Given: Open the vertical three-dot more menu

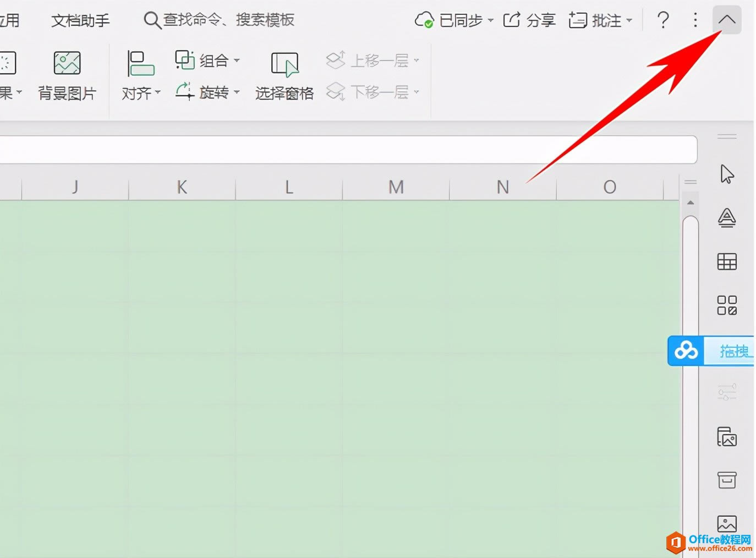Looking at the screenshot, I should [695, 20].
